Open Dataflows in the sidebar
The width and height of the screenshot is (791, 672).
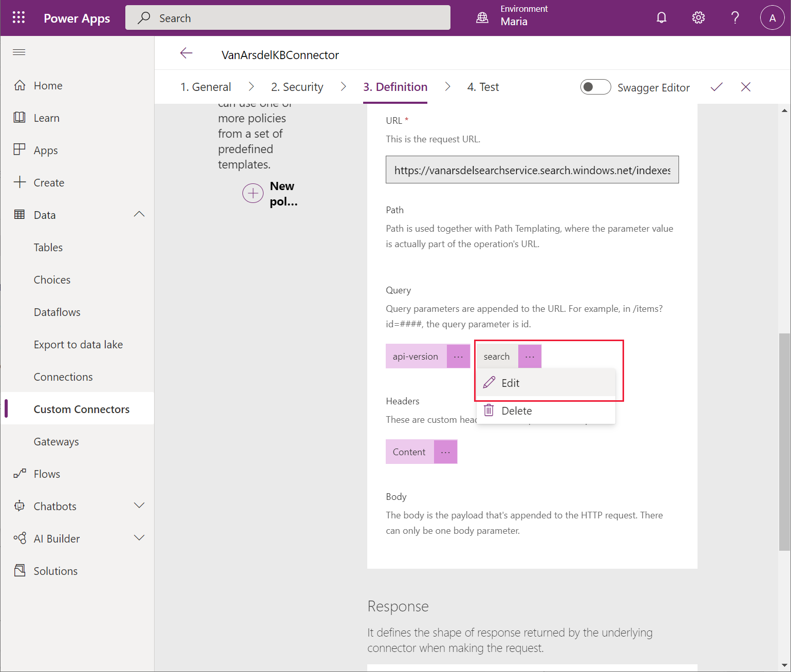[x=57, y=312]
